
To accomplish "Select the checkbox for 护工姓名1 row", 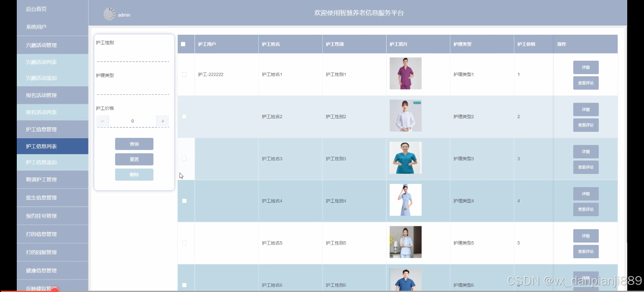I will coord(184,74).
